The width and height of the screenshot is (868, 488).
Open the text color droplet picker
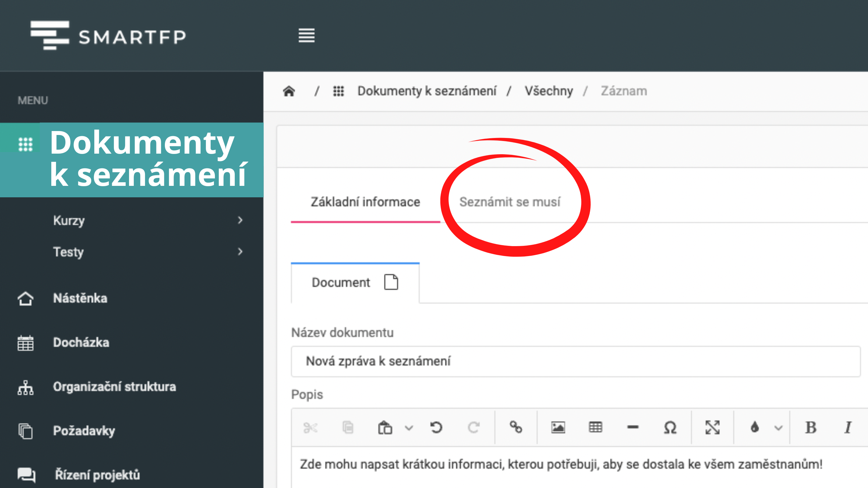(x=755, y=427)
